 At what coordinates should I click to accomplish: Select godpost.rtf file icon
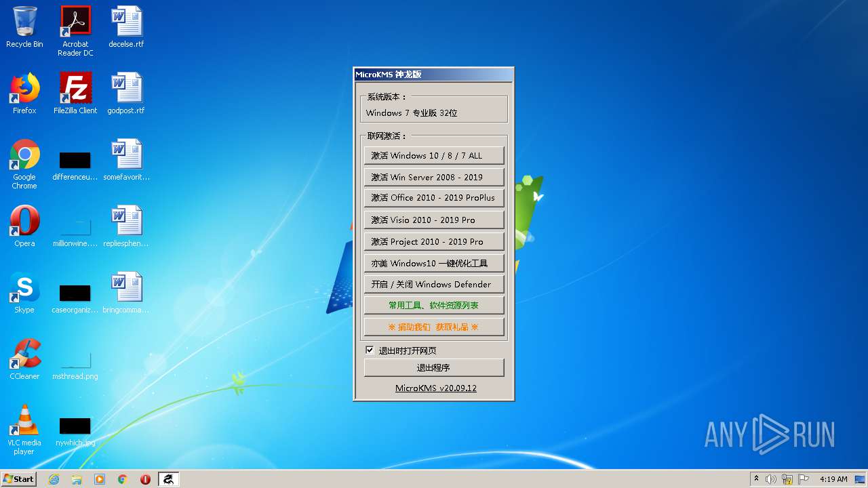point(126,94)
